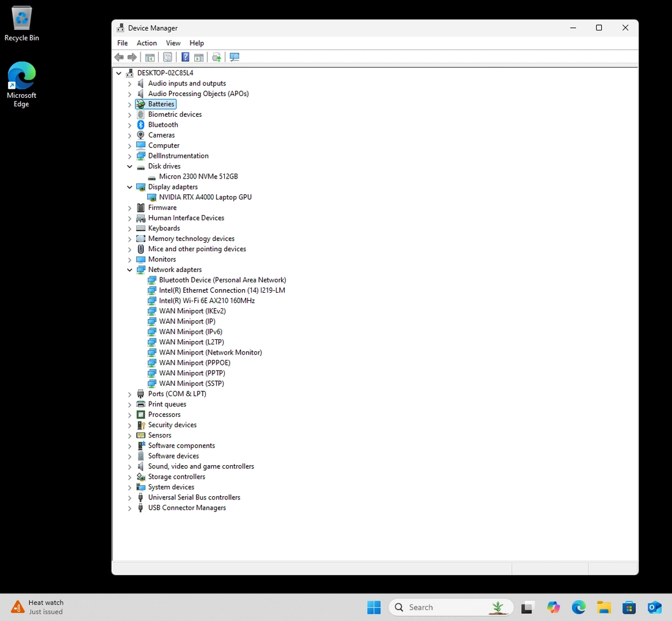The height and width of the screenshot is (621, 672).
Task: Click the Security devices key icon
Action: 141,425
